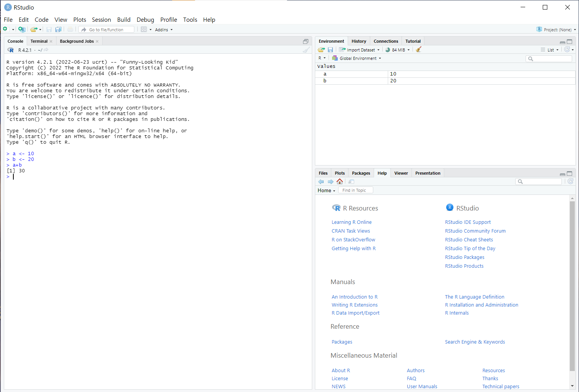
Task: Maximize the Environment pane
Action: pos(569,42)
